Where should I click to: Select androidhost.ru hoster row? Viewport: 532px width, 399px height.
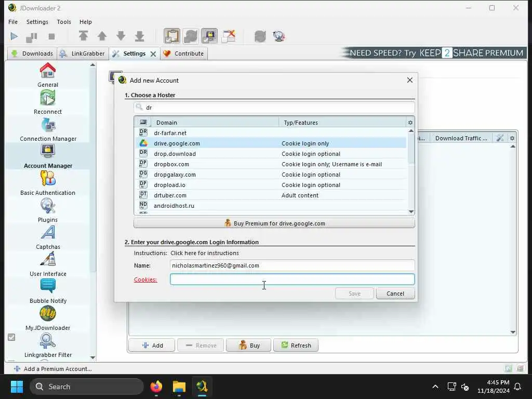click(271, 206)
